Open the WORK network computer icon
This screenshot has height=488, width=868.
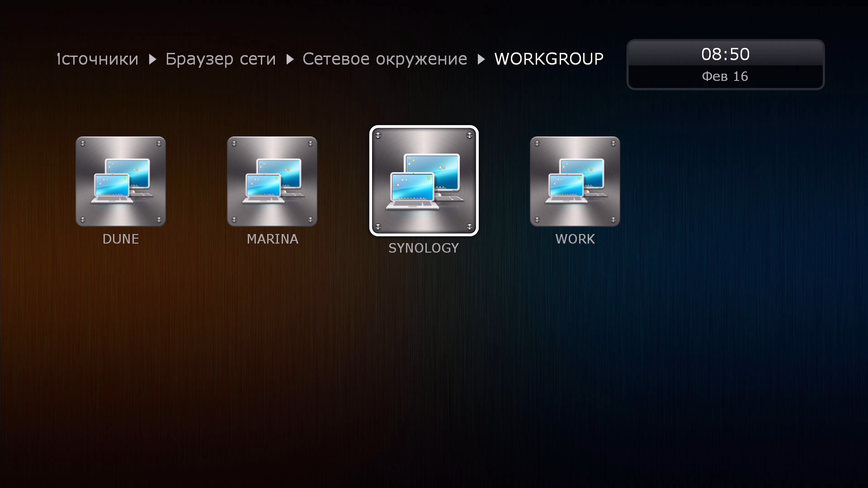point(575,181)
